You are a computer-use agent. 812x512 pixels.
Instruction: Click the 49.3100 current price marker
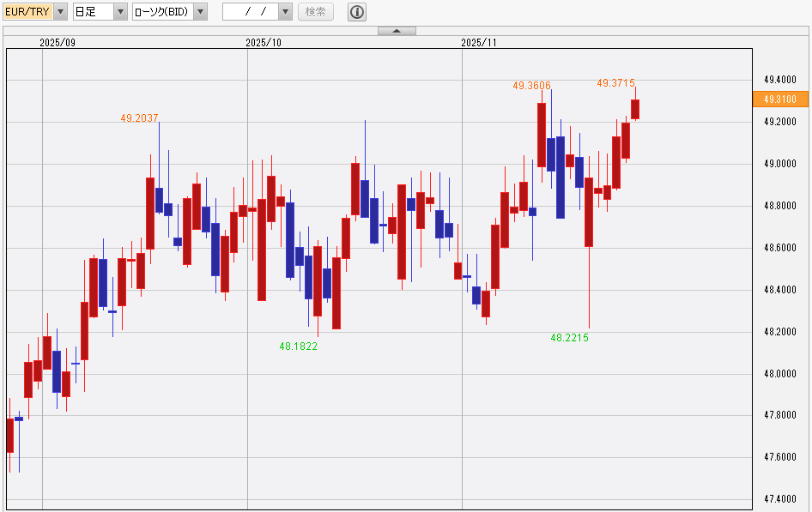pyautogui.click(x=780, y=99)
